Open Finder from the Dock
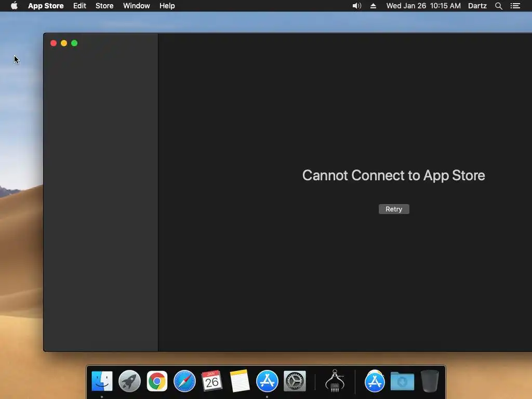The width and height of the screenshot is (532, 399). [102, 381]
